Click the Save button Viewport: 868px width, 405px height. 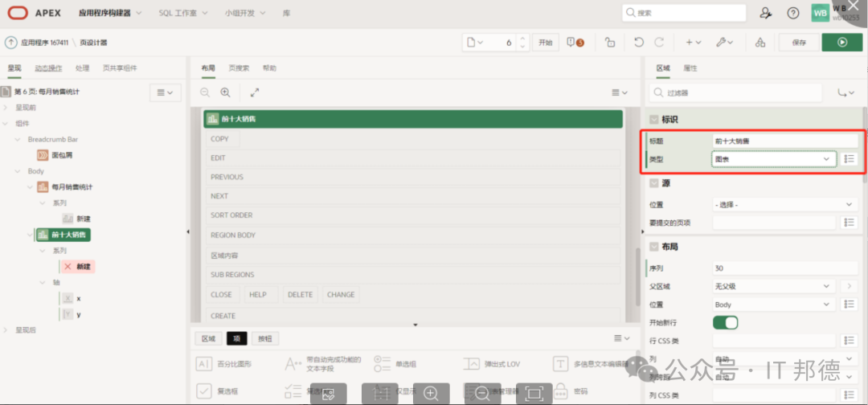(x=799, y=42)
